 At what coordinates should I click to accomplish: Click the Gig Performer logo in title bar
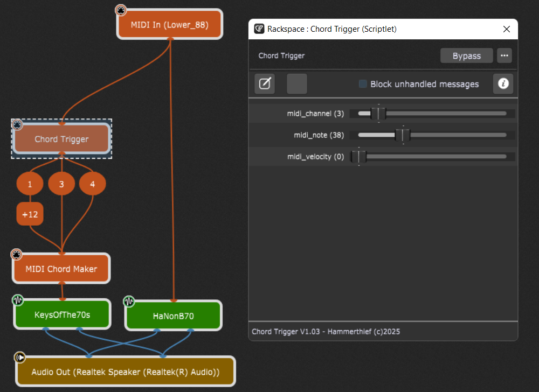click(259, 29)
